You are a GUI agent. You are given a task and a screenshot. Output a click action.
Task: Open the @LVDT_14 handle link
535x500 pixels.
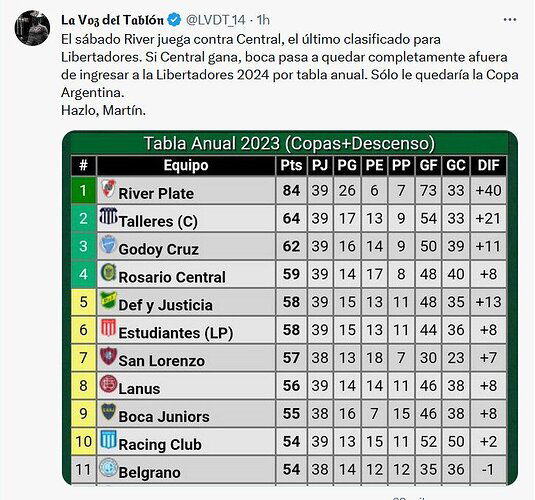[216, 20]
